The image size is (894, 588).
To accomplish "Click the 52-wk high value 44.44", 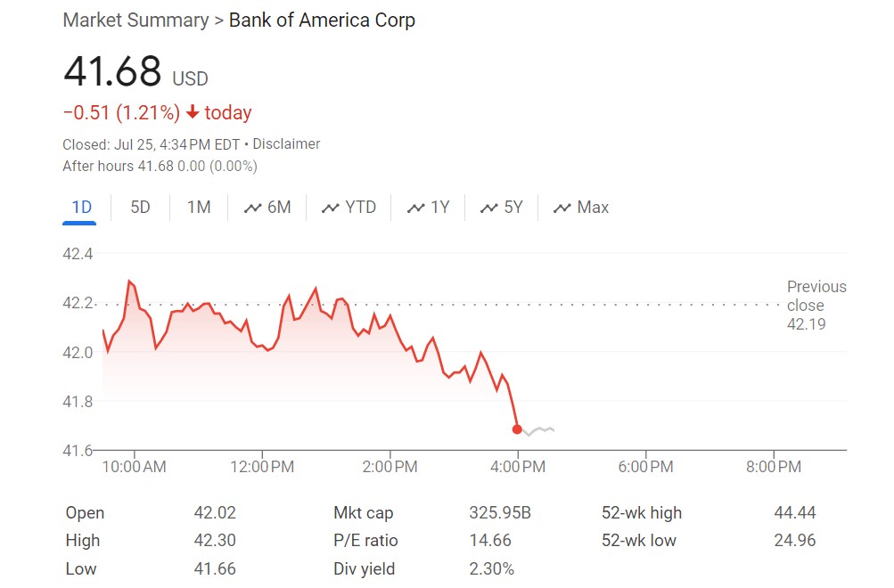I will [795, 513].
